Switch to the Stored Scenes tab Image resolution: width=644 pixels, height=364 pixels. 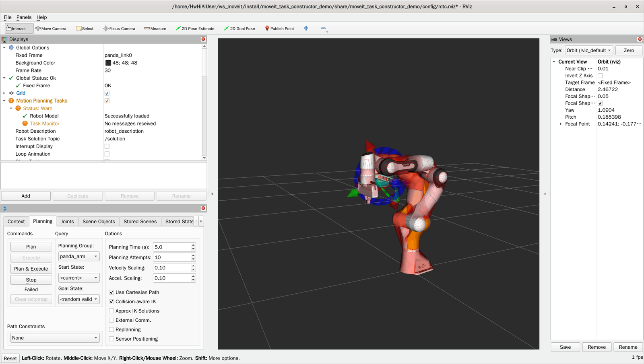tap(140, 221)
